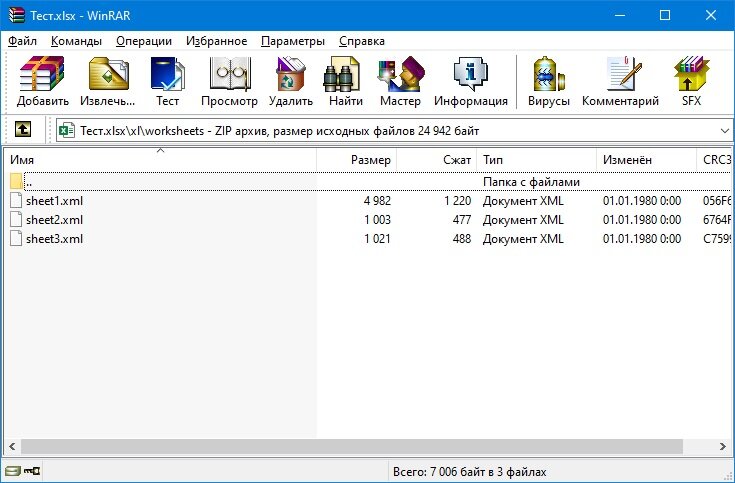
Task: Click size value 1 021
Action: pyautogui.click(x=377, y=238)
